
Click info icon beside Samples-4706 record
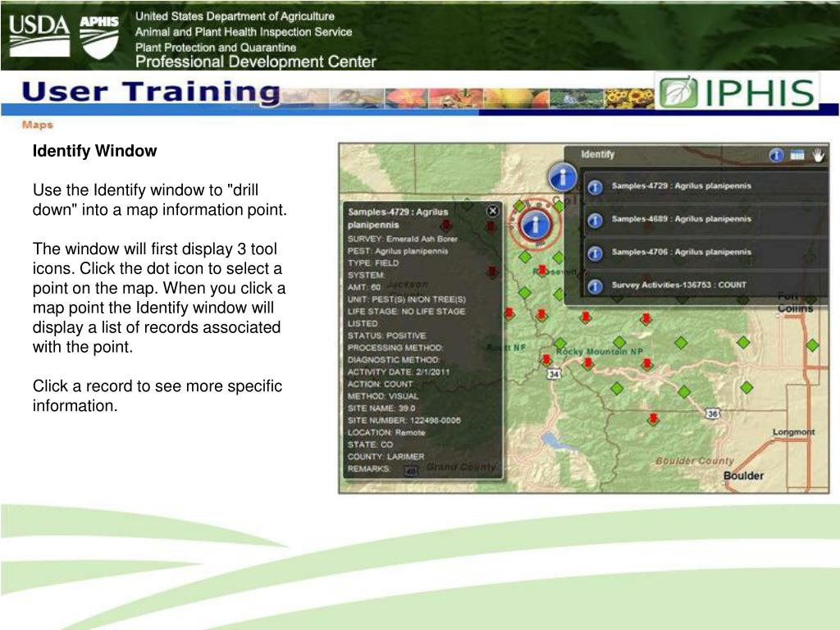(x=596, y=253)
